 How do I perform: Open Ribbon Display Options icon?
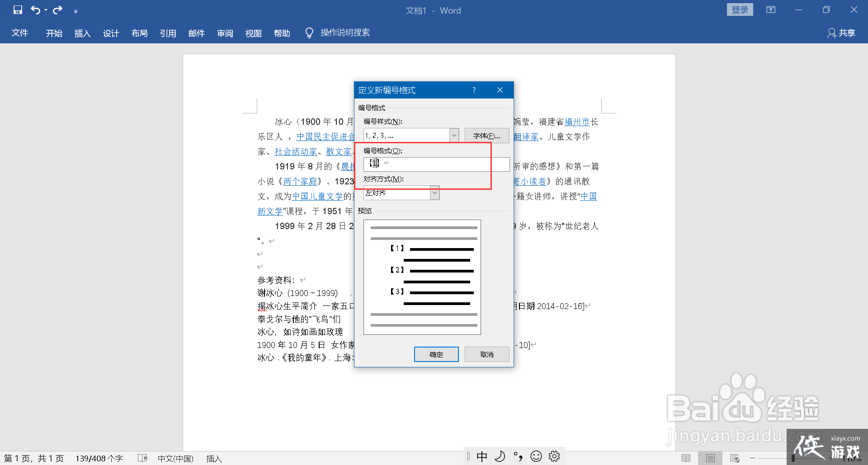pos(771,10)
